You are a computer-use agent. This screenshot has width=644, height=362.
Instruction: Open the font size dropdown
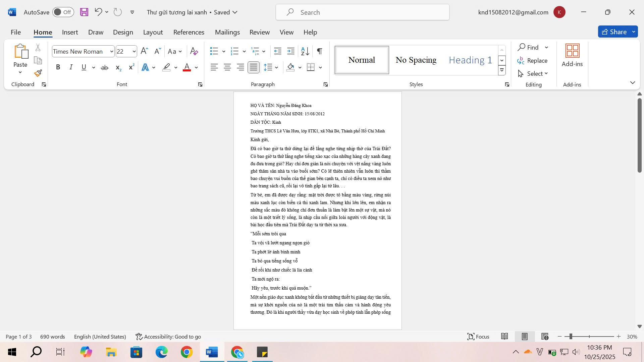click(134, 52)
